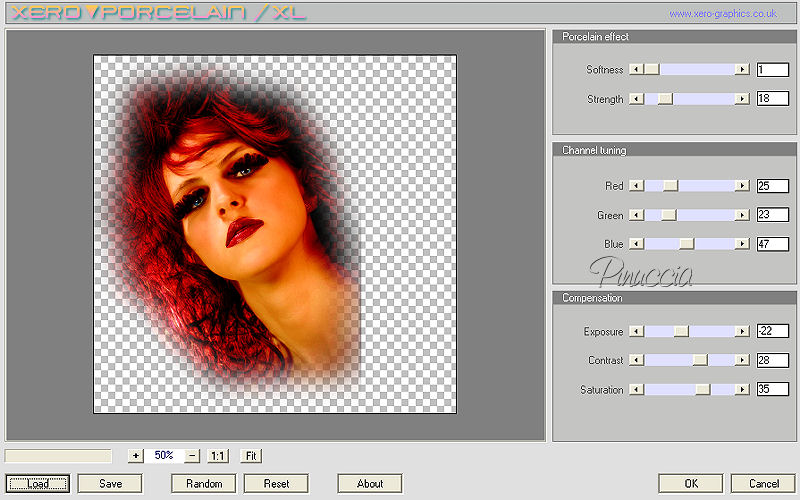Click the Green slider thumb
This screenshot has height=500, width=800.
669,215
